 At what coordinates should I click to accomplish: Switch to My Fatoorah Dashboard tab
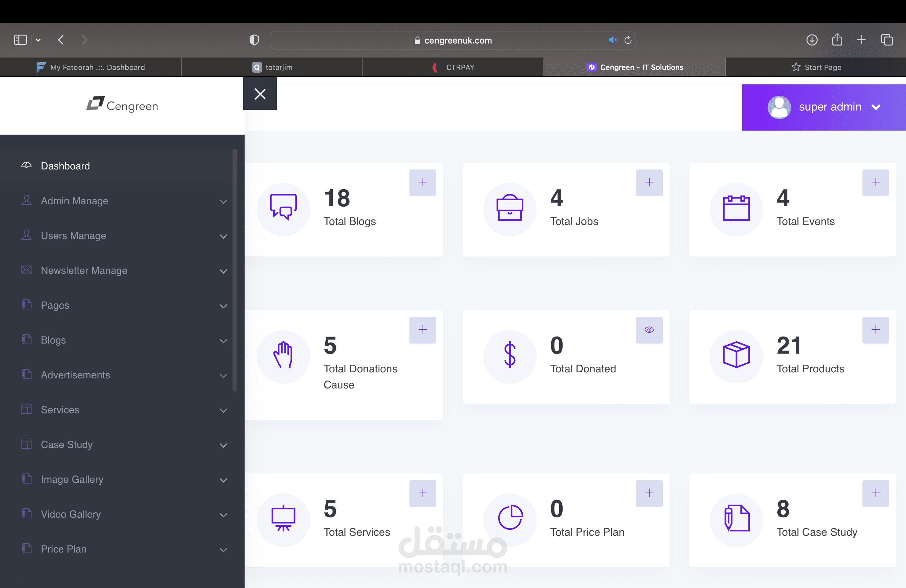(90, 67)
